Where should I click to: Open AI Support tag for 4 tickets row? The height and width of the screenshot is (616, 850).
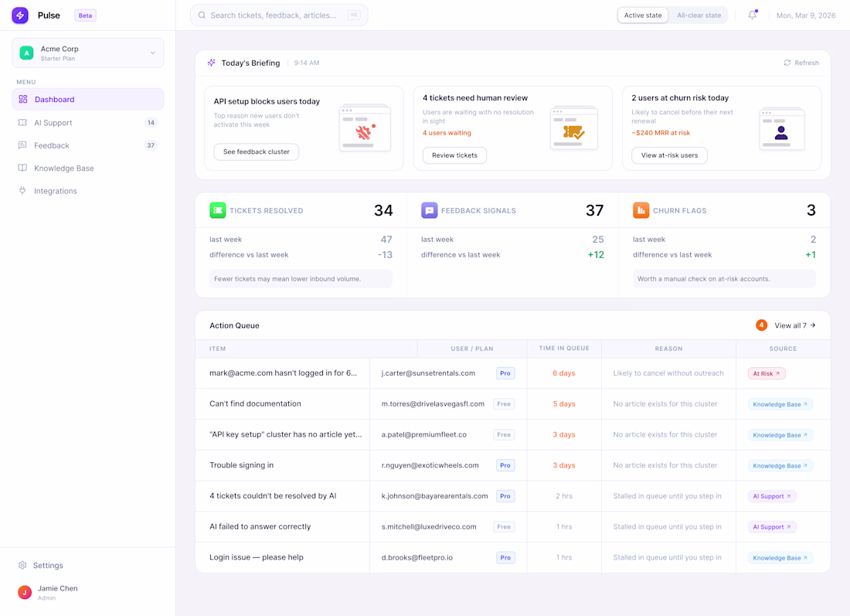pos(772,496)
